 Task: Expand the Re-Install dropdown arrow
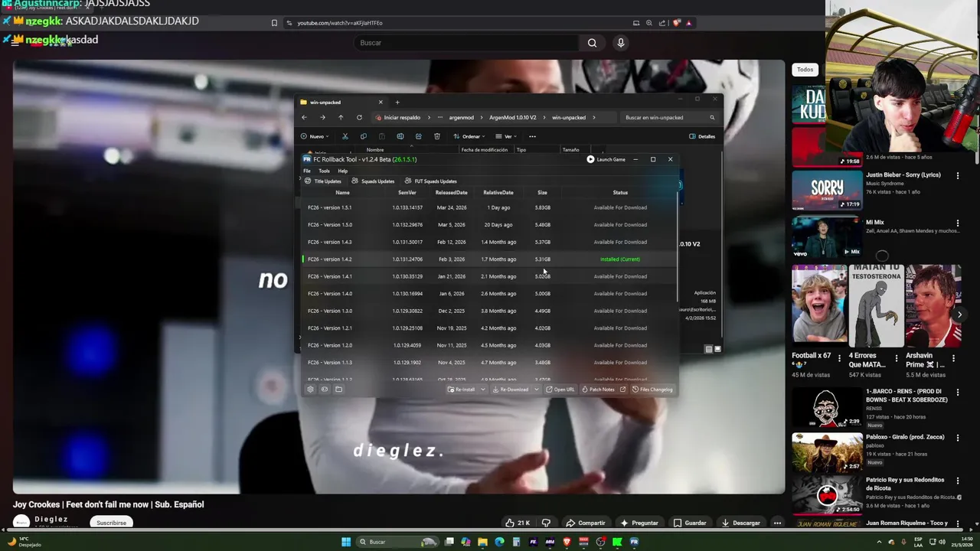coord(482,390)
